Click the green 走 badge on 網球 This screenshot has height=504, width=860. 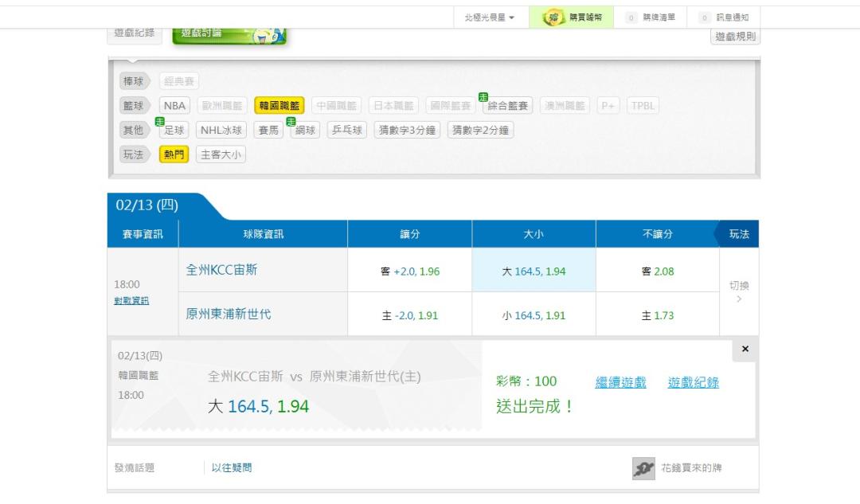[x=291, y=121]
